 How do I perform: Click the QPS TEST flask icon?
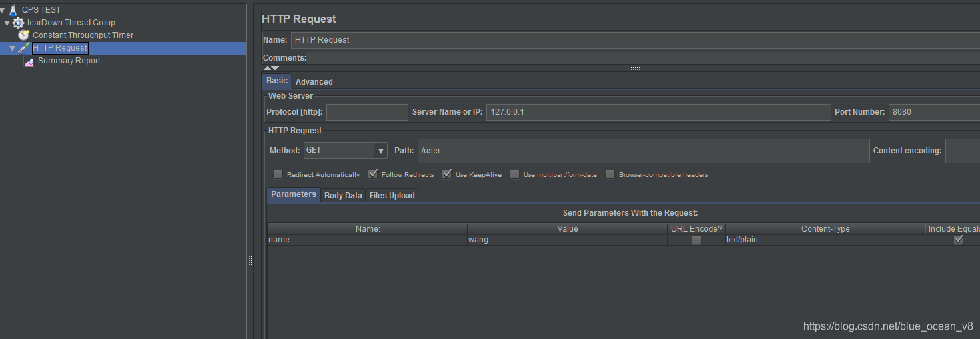click(x=13, y=10)
